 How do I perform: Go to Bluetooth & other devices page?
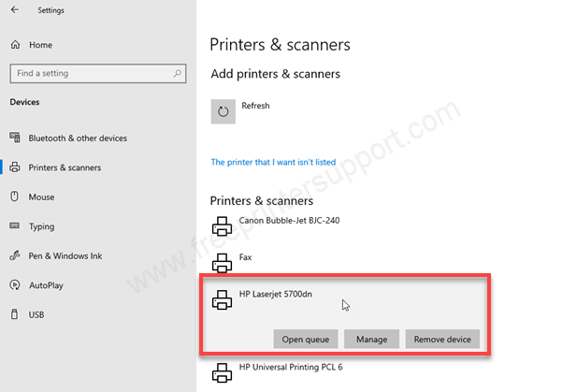tap(77, 138)
